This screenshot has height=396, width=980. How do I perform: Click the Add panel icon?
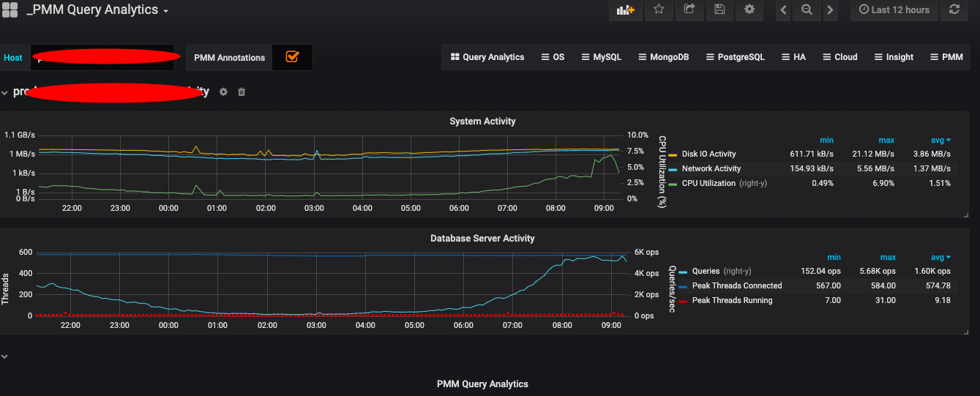click(x=626, y=10)
